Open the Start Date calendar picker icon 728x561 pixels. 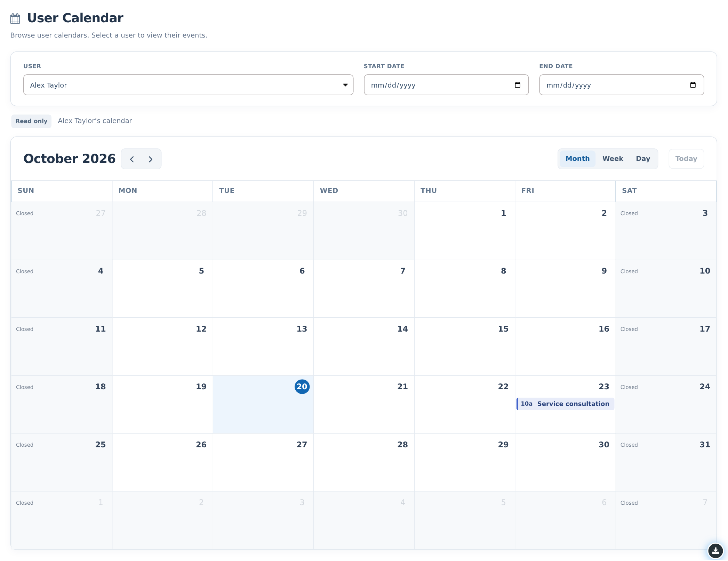tap(518, 85)
